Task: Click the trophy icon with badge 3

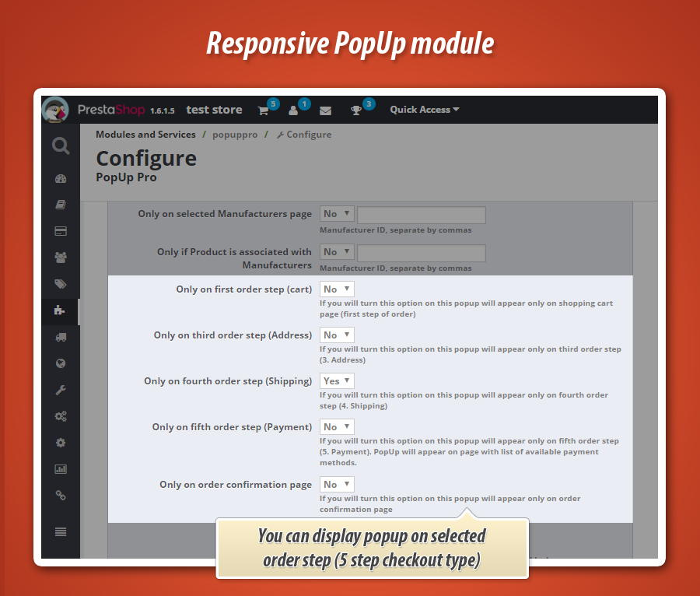Action: [x=358, y=110]
